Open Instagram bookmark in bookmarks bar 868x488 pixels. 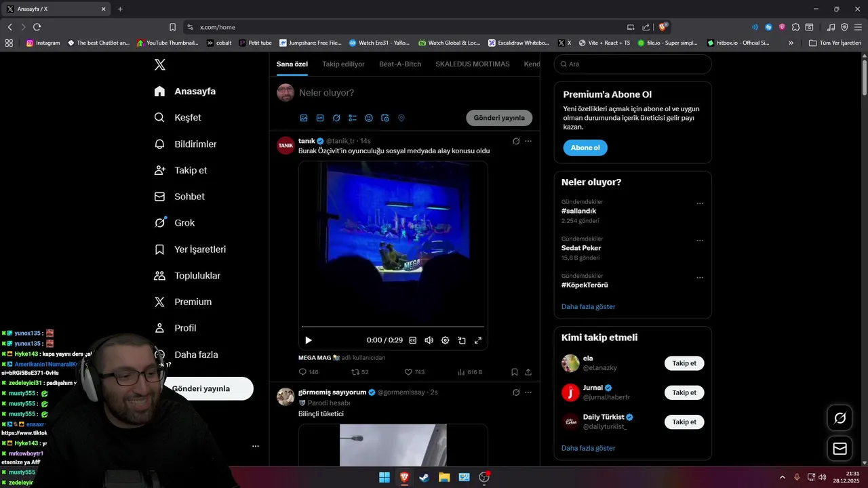[x=43, y=43]
